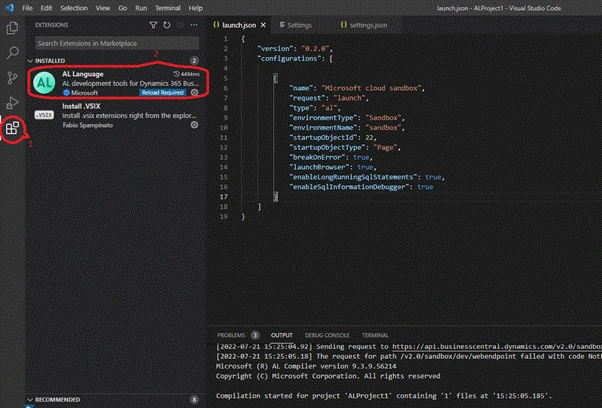The width and height of the screenshot is (602, 408).
Task: Switch to the Settings editor tab
Action: [299, 25]
